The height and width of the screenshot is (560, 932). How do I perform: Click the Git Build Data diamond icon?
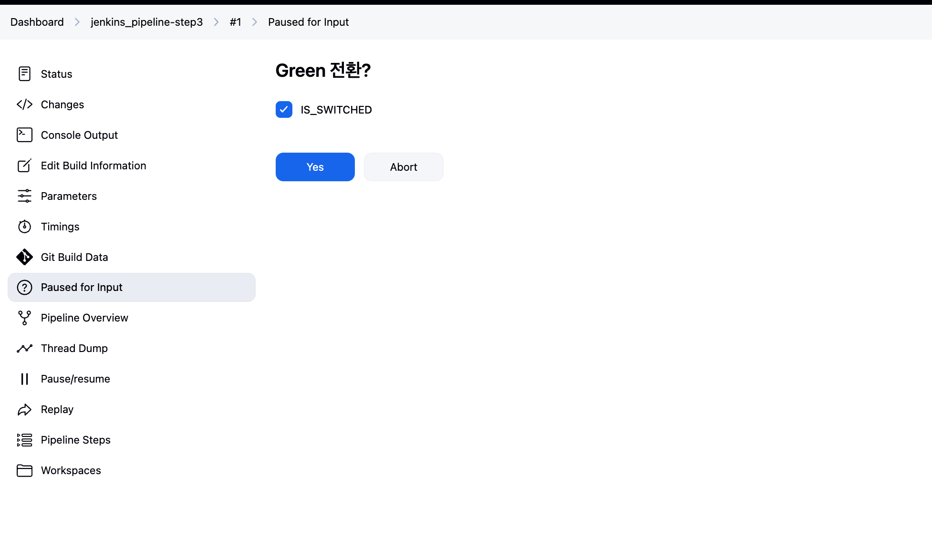pos(24,257)
